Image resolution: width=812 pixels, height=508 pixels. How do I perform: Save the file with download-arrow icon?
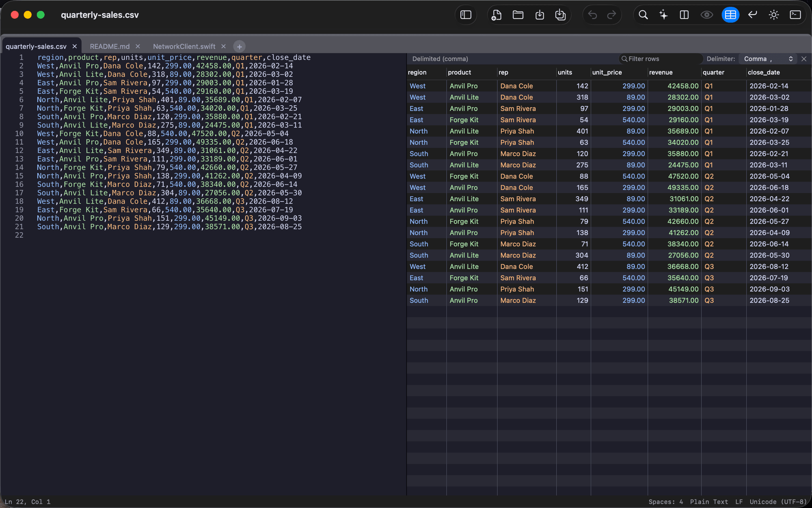point(540,15)
